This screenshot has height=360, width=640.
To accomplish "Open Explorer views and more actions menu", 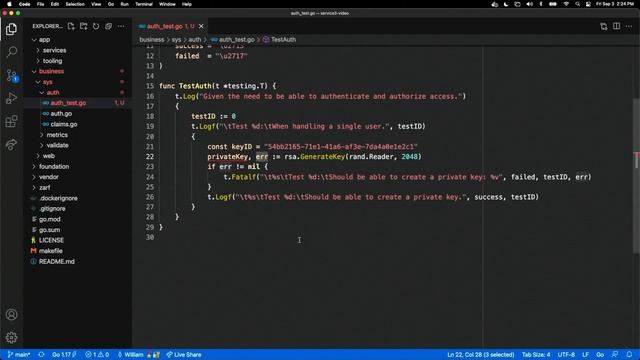I will 121,26.
